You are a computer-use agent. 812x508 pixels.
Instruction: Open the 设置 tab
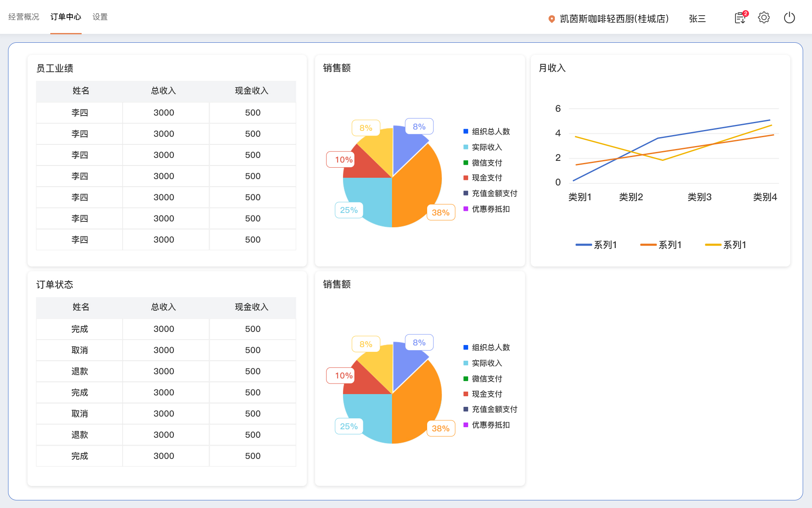[x=100, y=17]
